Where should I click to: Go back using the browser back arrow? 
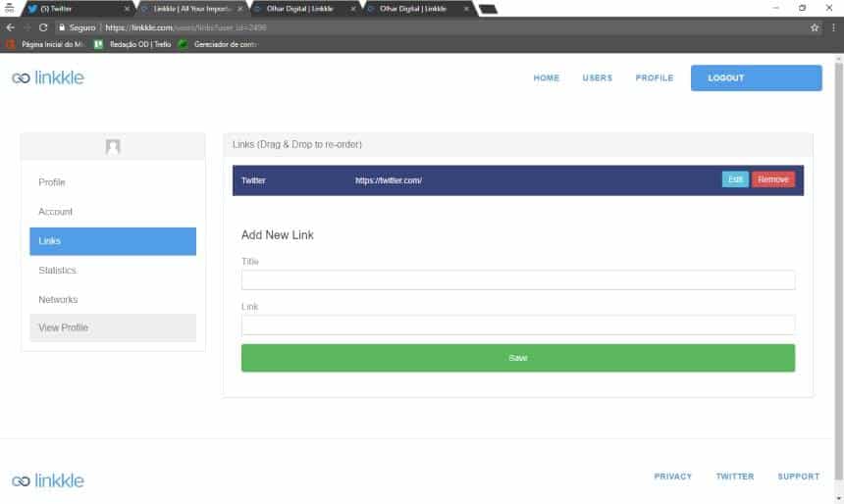10,27
